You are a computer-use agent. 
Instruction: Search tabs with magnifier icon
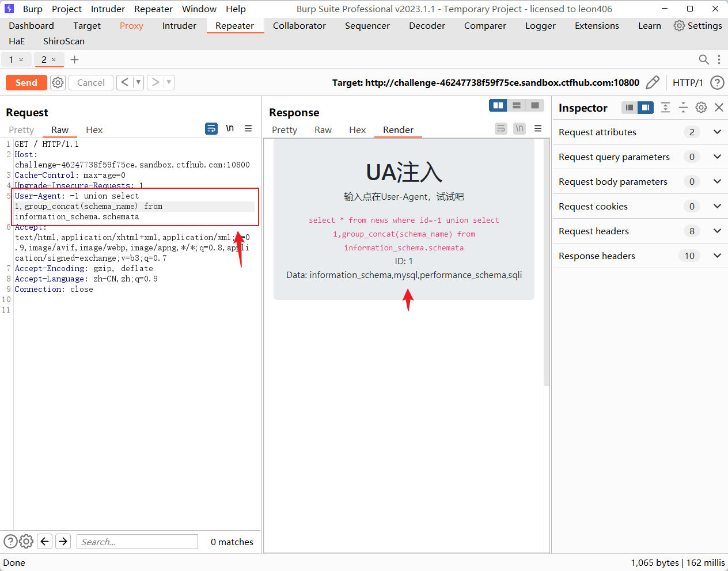[x=703, y=59]
